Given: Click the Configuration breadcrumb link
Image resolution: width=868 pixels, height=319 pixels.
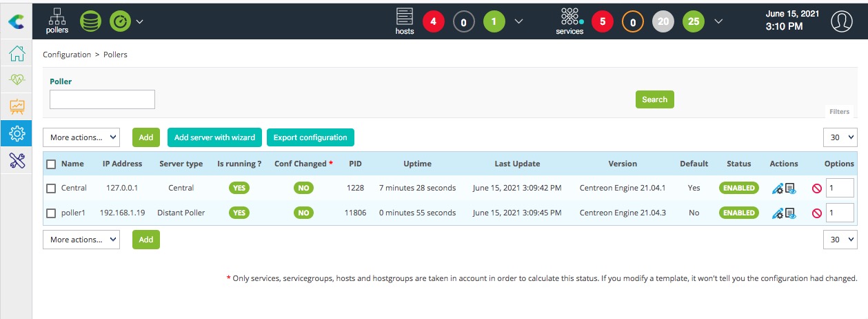Looking at the screenshot, I should [67, 55].
